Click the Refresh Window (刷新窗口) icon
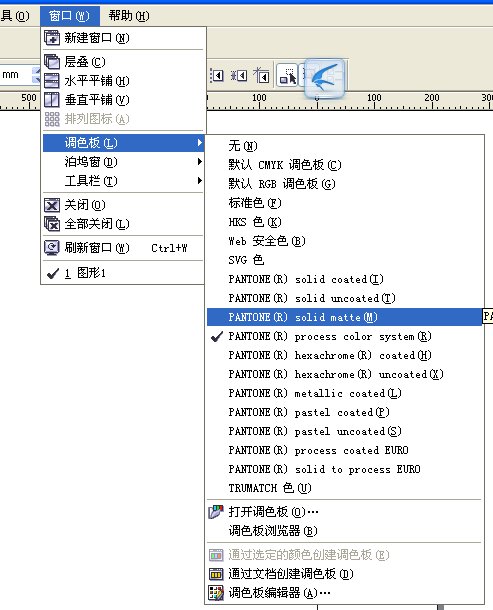Screen dimensions: 493x610 (52, 247)
